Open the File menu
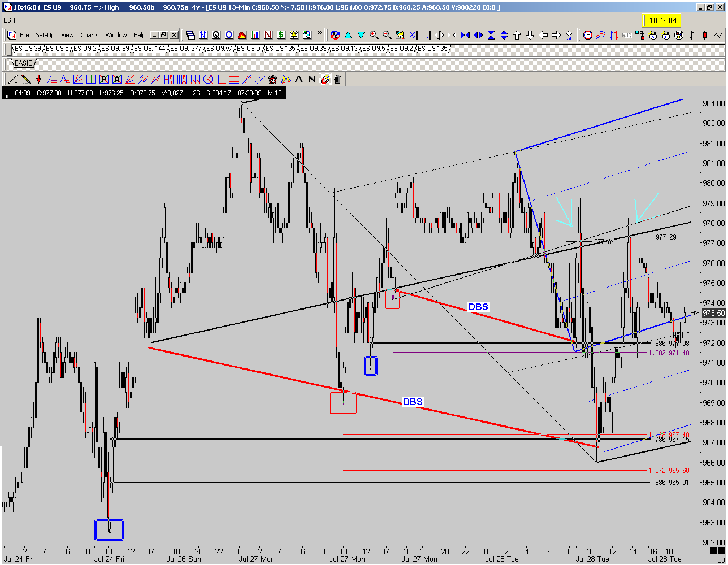Image resolution: width=728 pixels, height=565 pixels. pos(24,35)
